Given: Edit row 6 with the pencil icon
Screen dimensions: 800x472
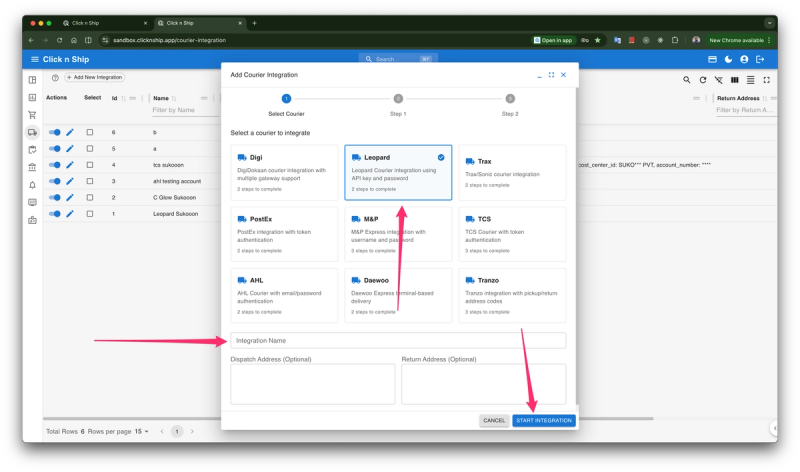Looking at the screenshot, I should (x=70, y=132).
